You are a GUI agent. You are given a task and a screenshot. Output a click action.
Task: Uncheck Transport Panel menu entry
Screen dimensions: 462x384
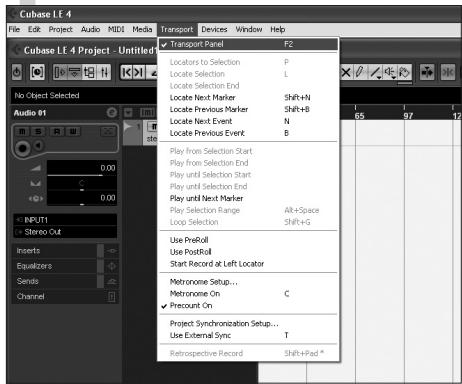pyautogui.click(x=248, y=44)
